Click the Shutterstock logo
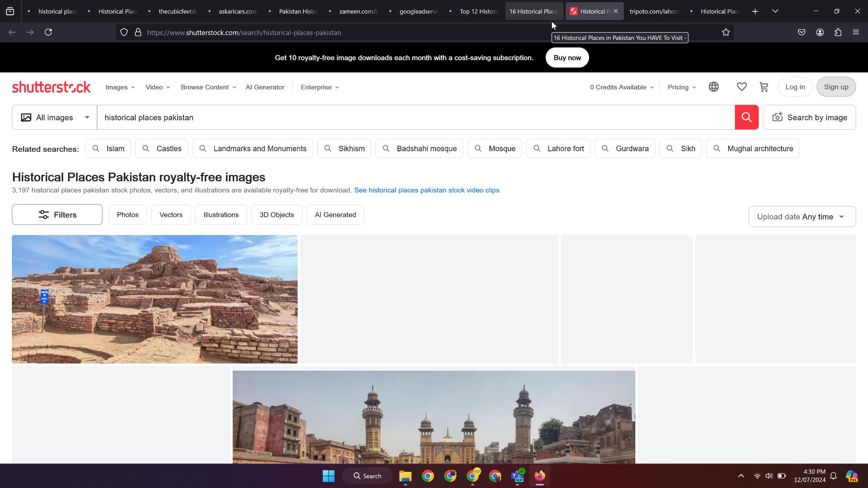The width and height of the screenshot is (868, 488). pyautogui.click(x=51, y=87)
